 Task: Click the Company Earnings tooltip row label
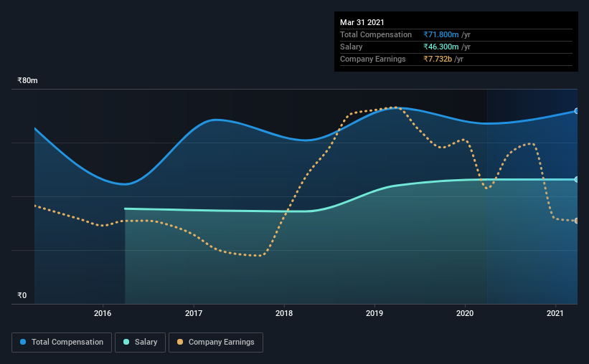pyautogui.click(x=372, y=59)
